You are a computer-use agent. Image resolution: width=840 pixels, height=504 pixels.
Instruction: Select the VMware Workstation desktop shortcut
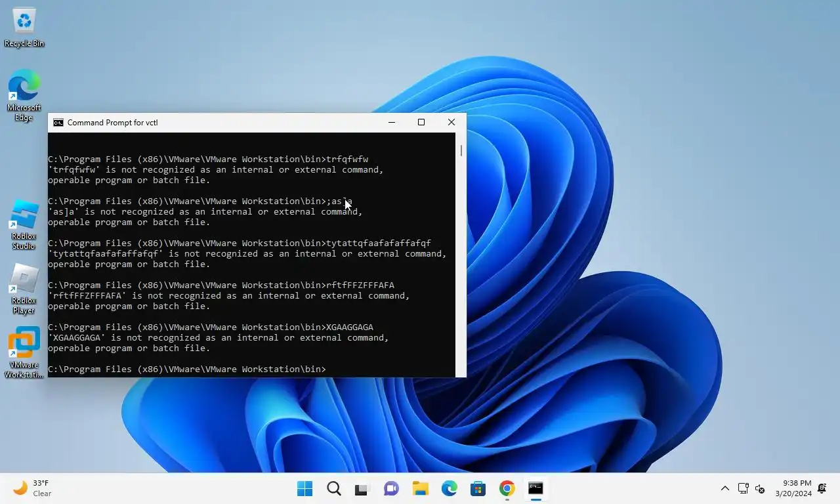24,353
